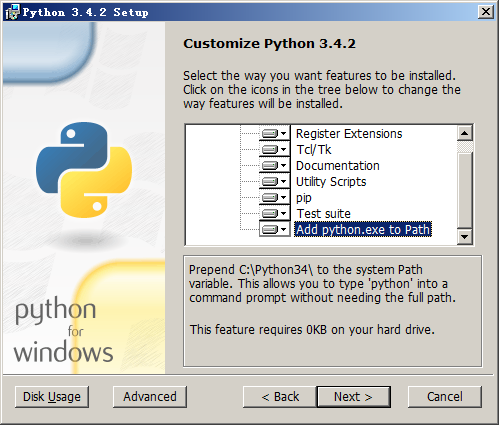Viewport: 499px width, 425px height.
Task: Proceed with the Next button
Action: point(353,397)
